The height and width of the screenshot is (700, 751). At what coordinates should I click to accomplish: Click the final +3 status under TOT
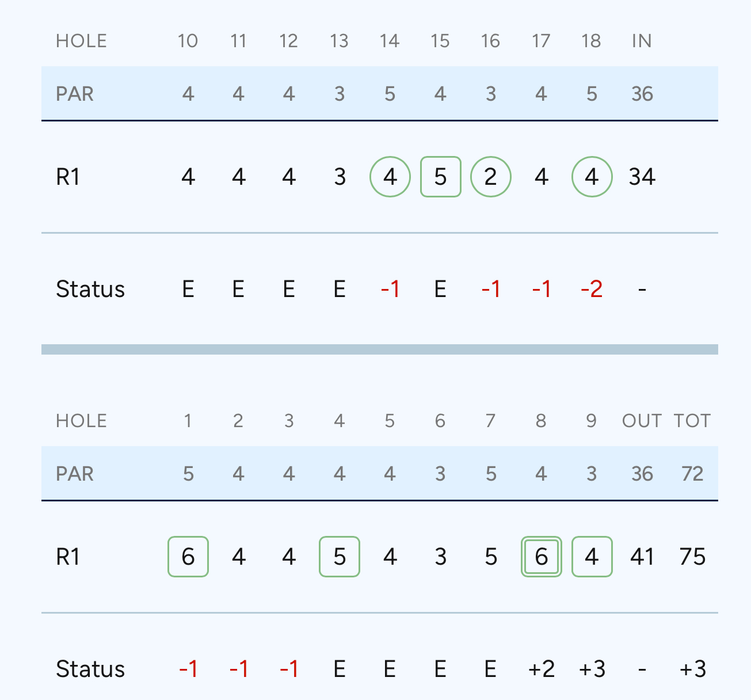(x=692, y=669)
